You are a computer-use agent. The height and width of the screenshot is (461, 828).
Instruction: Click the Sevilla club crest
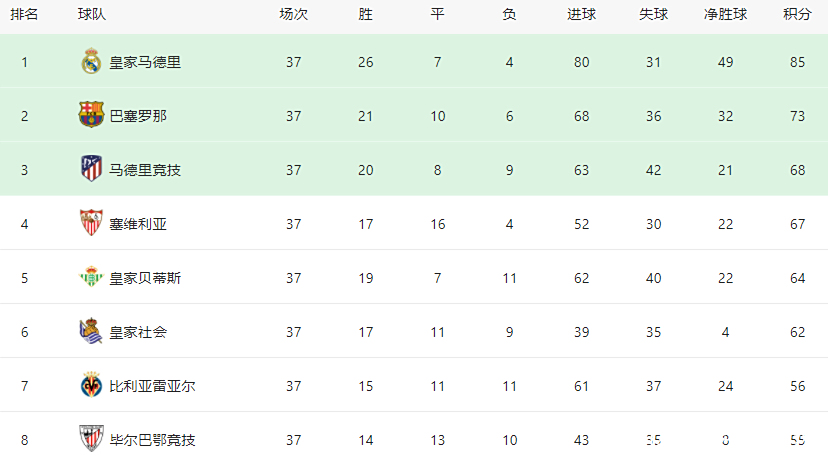point(91,223)
